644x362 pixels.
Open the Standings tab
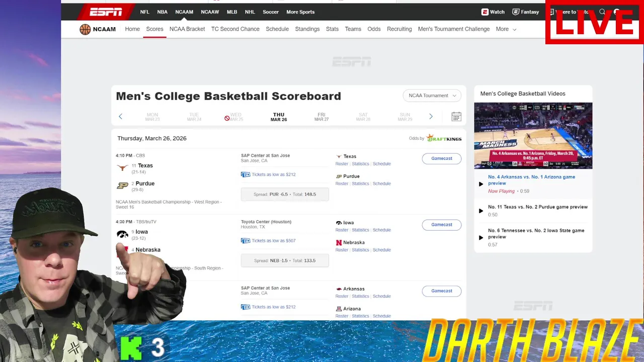307,29
